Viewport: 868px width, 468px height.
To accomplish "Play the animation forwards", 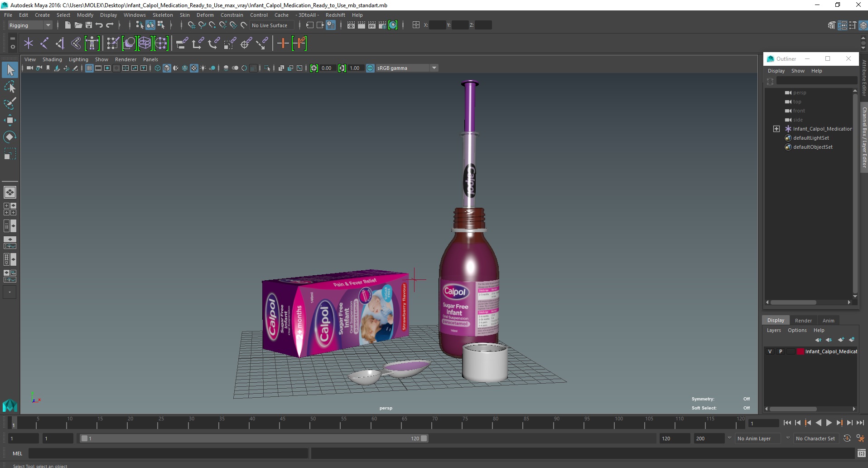I will [829, 423].
